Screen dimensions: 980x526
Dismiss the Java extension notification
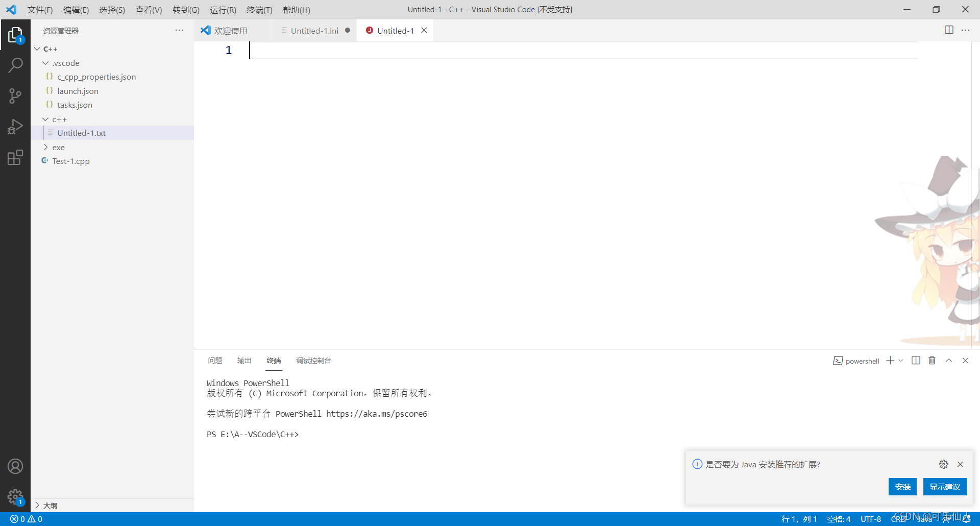coord(960,464)
